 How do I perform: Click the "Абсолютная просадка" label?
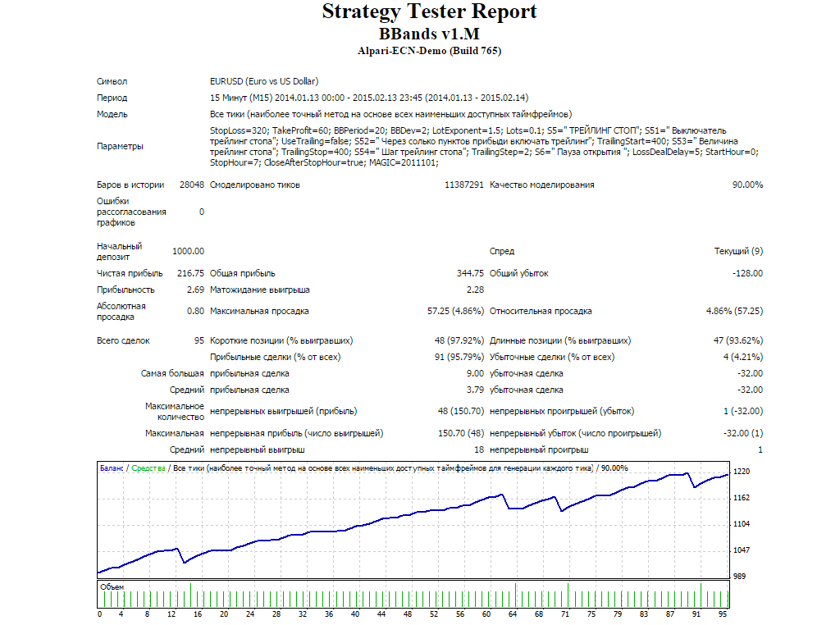click(x=121, y=312)
